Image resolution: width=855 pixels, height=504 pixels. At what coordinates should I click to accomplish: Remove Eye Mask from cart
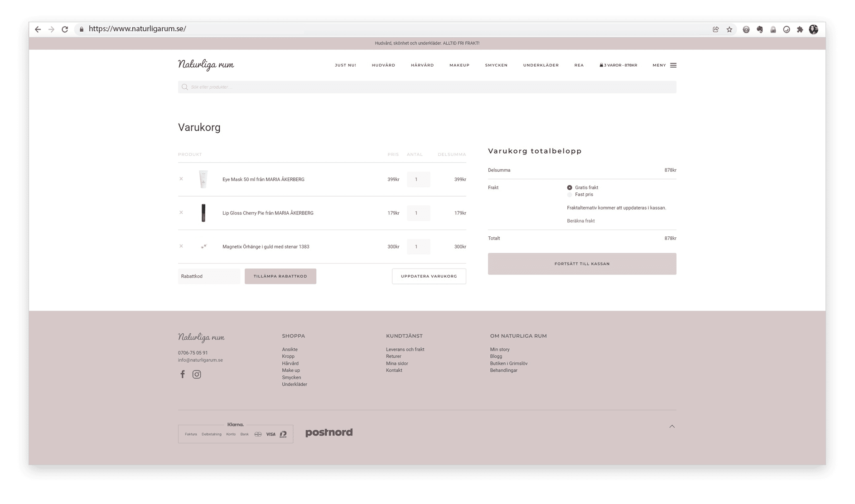tap(181, 179)
